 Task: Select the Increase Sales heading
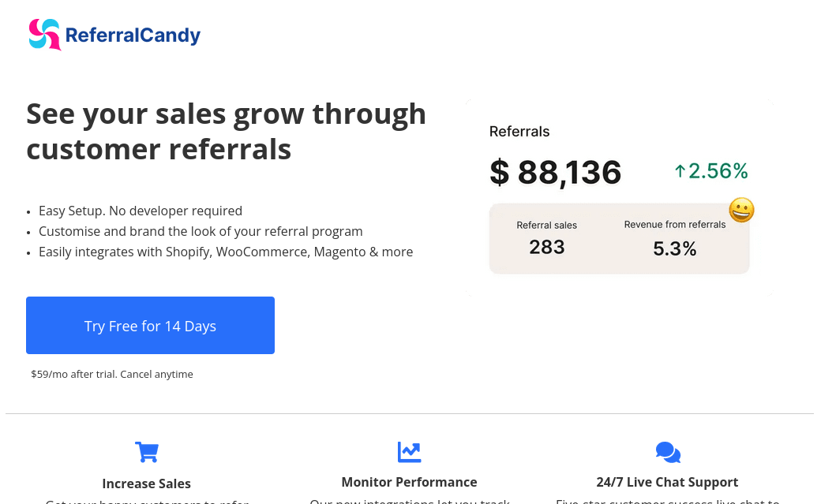(146, 483)
